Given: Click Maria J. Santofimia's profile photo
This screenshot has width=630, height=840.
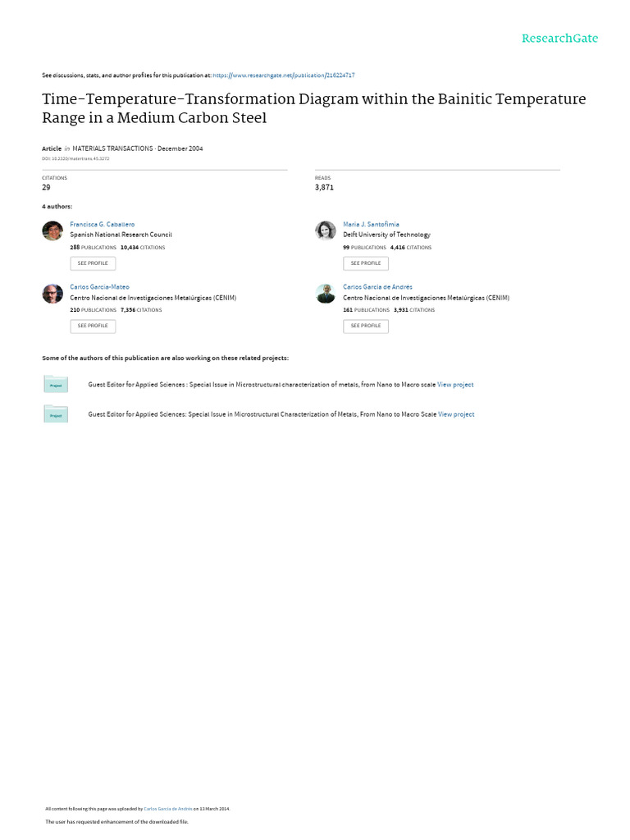Looking at the screenshot, I should (326, 231).
